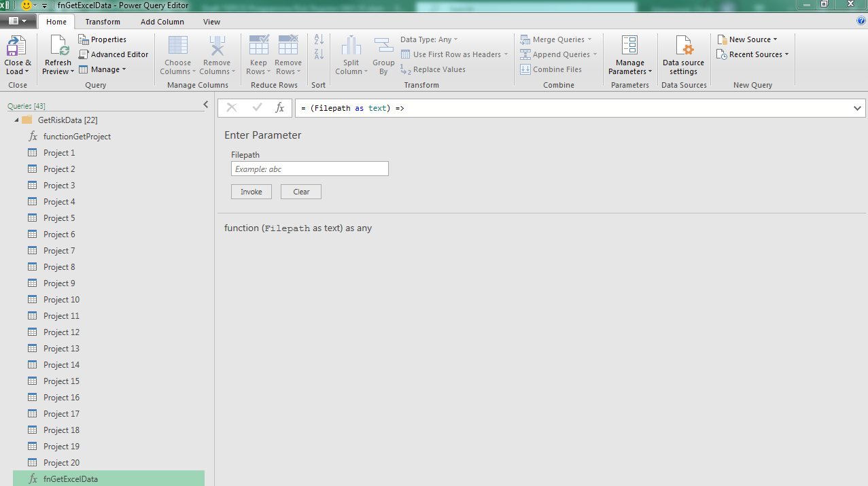Viewport: 868px width, 486px height.
Task: Select the Project 3 query
Action: [109, 186]
